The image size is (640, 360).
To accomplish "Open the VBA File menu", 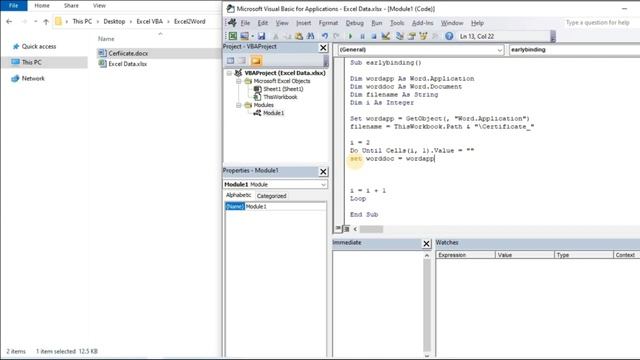I will 245,23.
